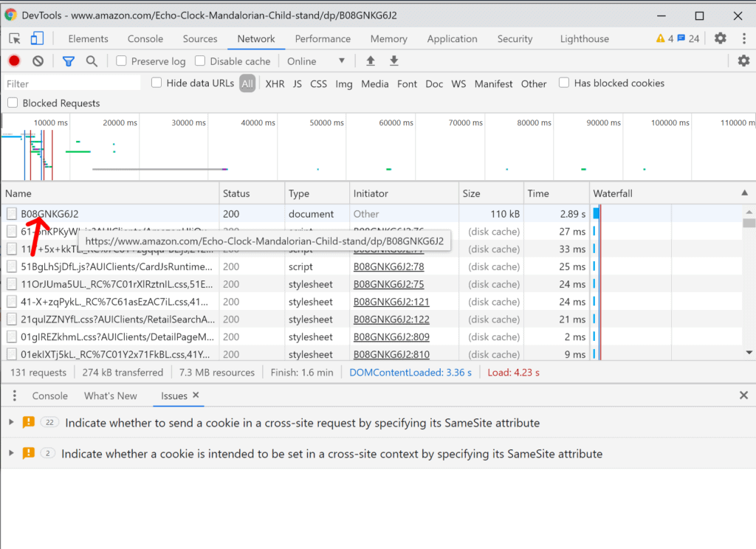Open the Security tab
This screenshot has width=756, height=549.
515,38
